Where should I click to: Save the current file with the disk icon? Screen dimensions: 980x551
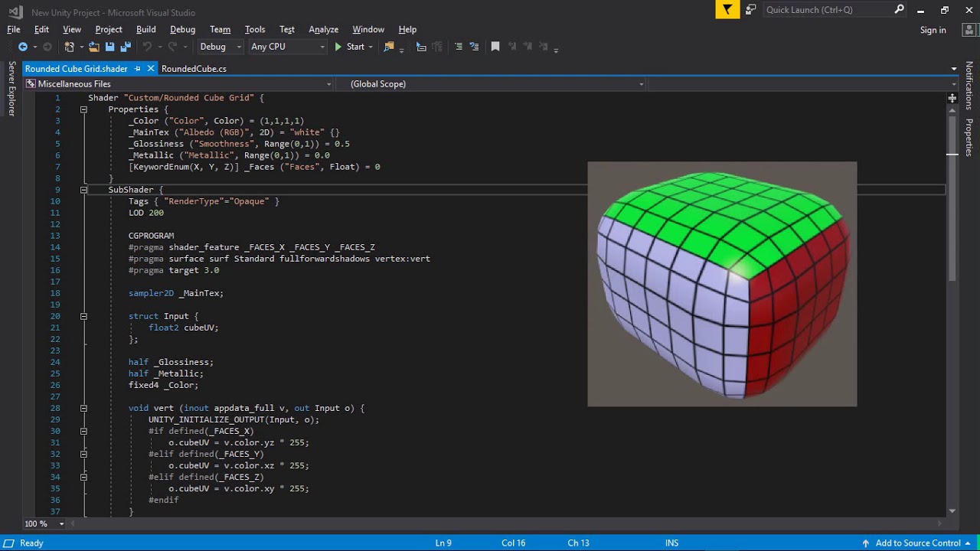109,47
